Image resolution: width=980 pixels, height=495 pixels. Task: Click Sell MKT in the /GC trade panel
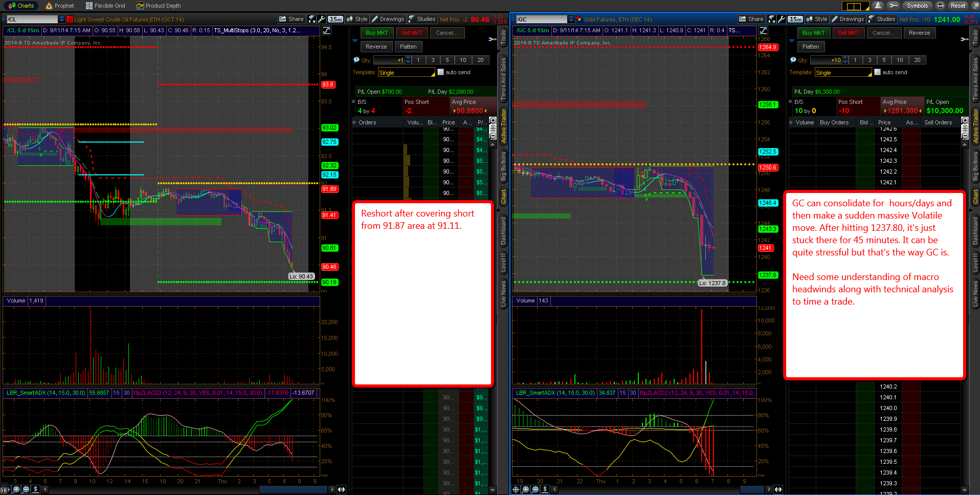[849, 33]
